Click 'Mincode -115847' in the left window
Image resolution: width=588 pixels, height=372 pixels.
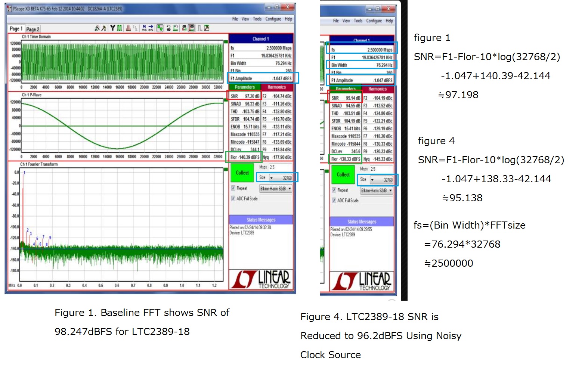click(x=245, y=142)
